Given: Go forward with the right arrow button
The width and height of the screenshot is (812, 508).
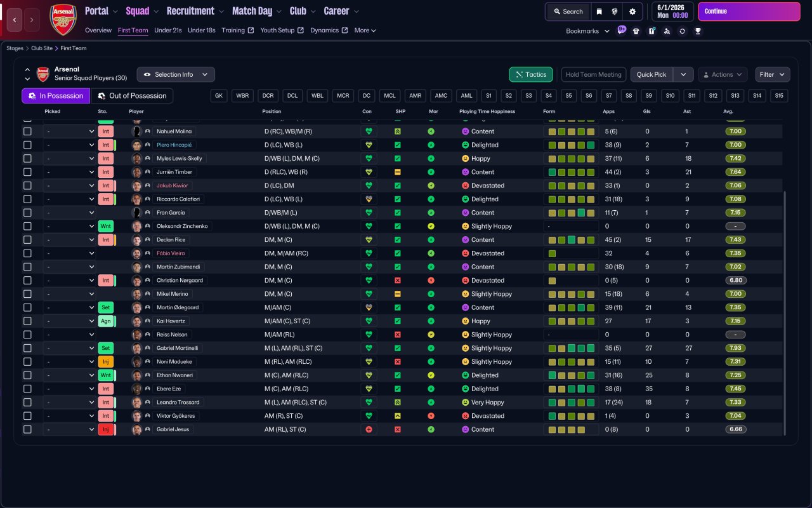Looking at the screenshot, I should tap(32, 20).
